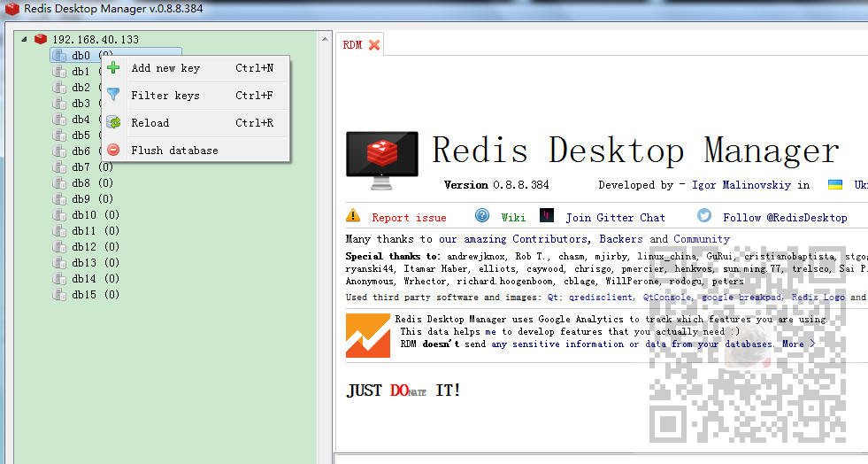This screenshot has width=868, height=464.
Task: Click the Redis Desktop Manager monitor logo
Action: coord(382,160)
